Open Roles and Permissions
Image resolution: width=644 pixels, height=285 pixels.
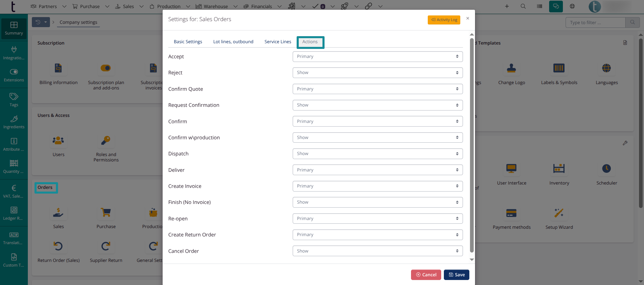[x=106, y=141]
